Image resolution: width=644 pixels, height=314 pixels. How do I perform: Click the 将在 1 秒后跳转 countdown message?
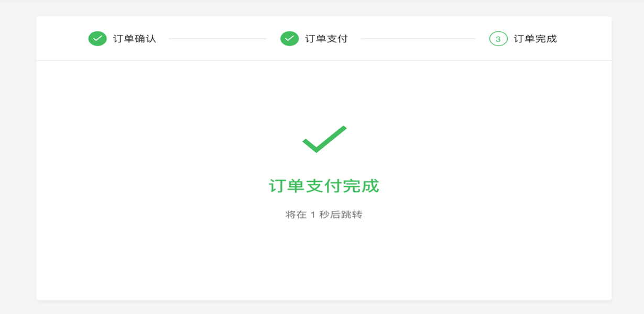click(324, 215)
